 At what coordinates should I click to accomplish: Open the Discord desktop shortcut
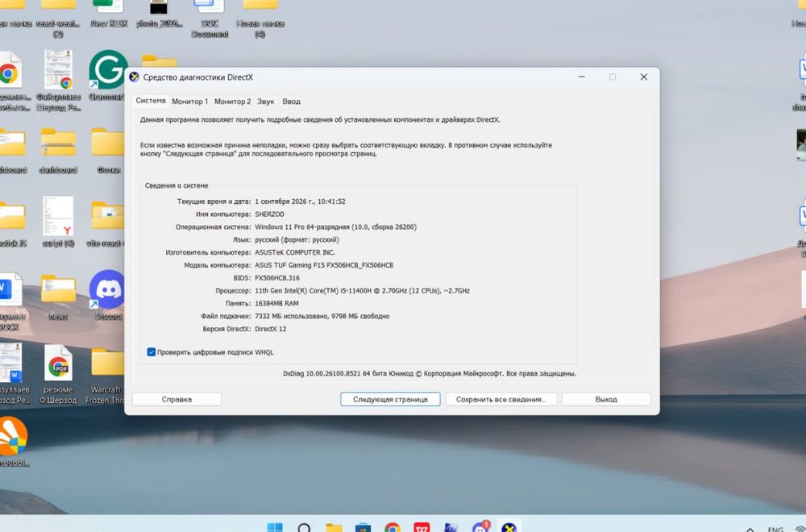tap(107, 296)
